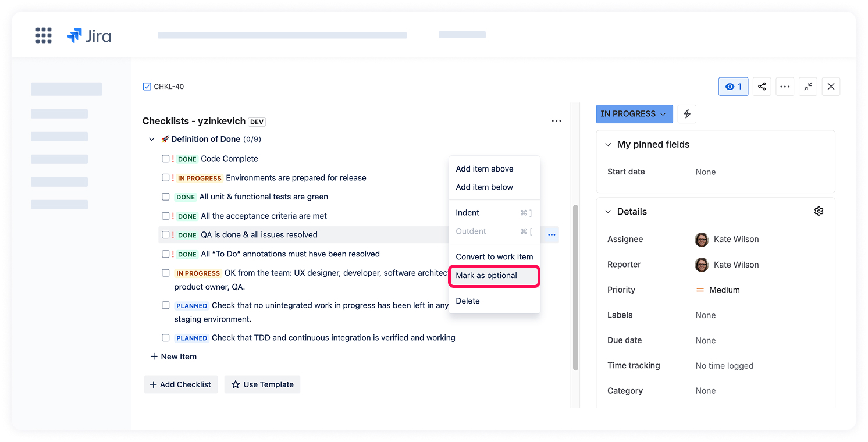Open Details settings gear icon

(819, 211)
